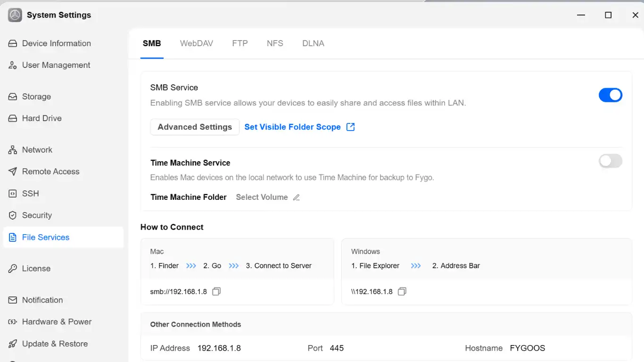Screen dimensions: 644x362
Task: Open the NFS tab
Action: click(275, 43)
